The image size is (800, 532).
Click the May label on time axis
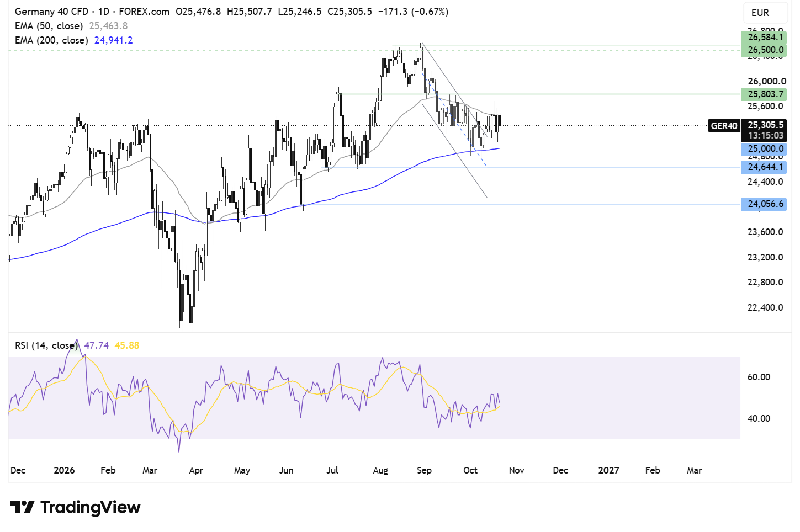tap(242, 471)
